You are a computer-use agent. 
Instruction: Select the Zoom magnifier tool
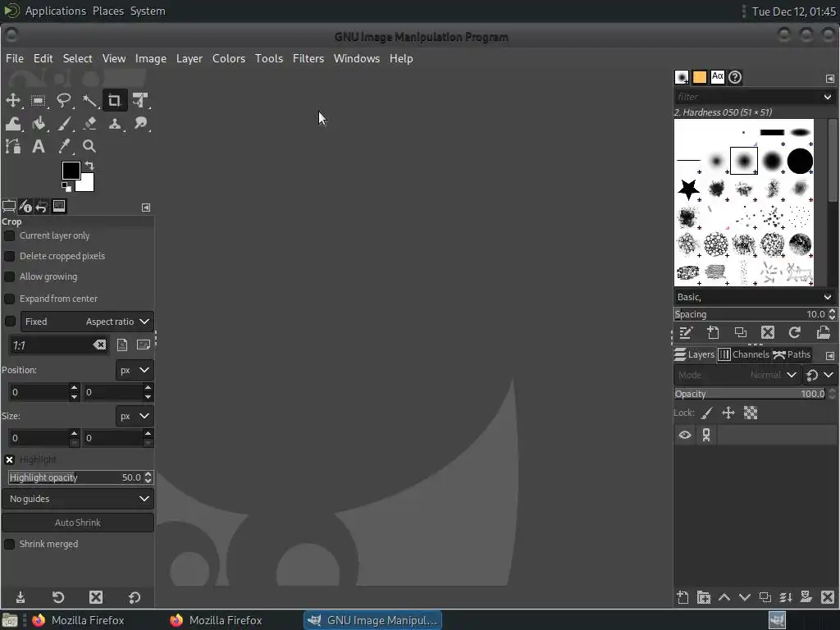click(x=89, y=146)
